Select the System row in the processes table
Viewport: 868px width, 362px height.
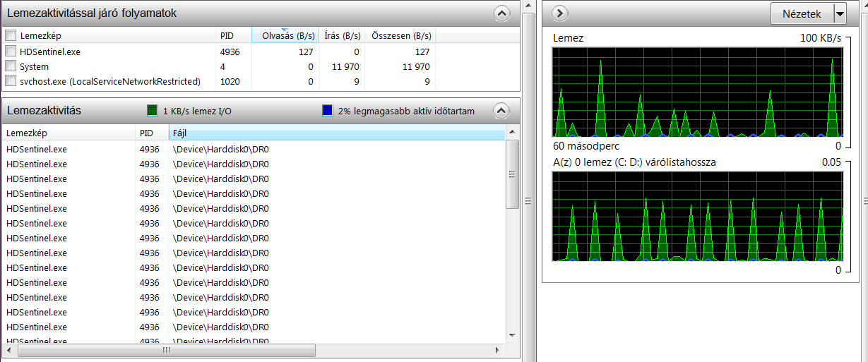[261, 66]
